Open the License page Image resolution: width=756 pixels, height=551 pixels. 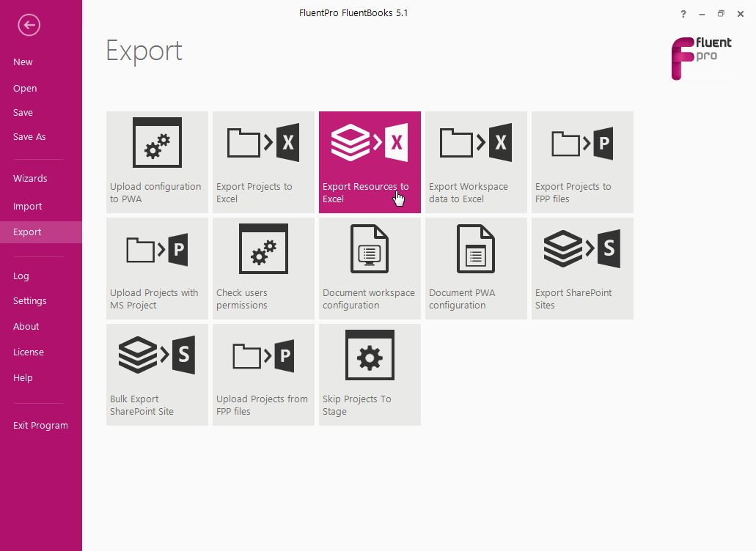pyautogui.click(x=29, y=352)
